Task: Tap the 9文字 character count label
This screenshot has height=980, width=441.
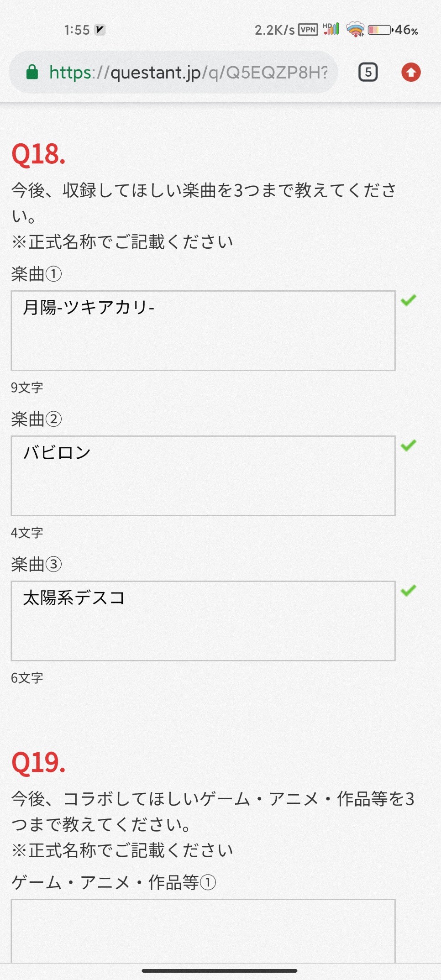Action: [x=27, y=388]
